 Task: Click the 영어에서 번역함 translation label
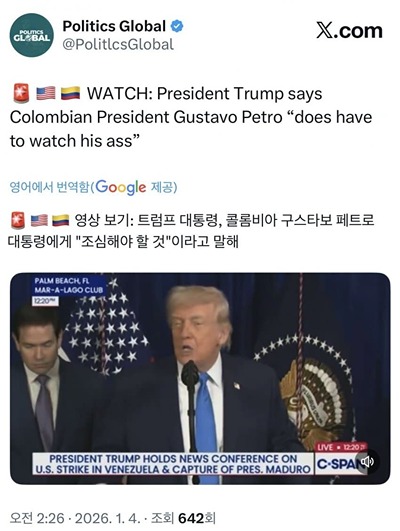[49, 187]
